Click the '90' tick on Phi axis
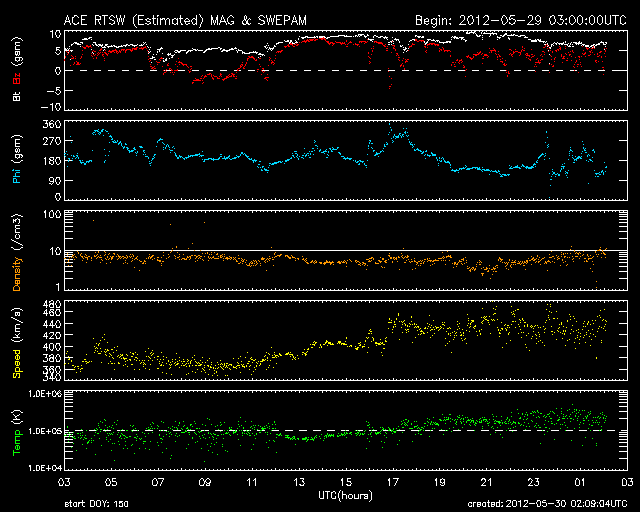The width and height of the screenshot is (640, 512). (x=55, y=180)
